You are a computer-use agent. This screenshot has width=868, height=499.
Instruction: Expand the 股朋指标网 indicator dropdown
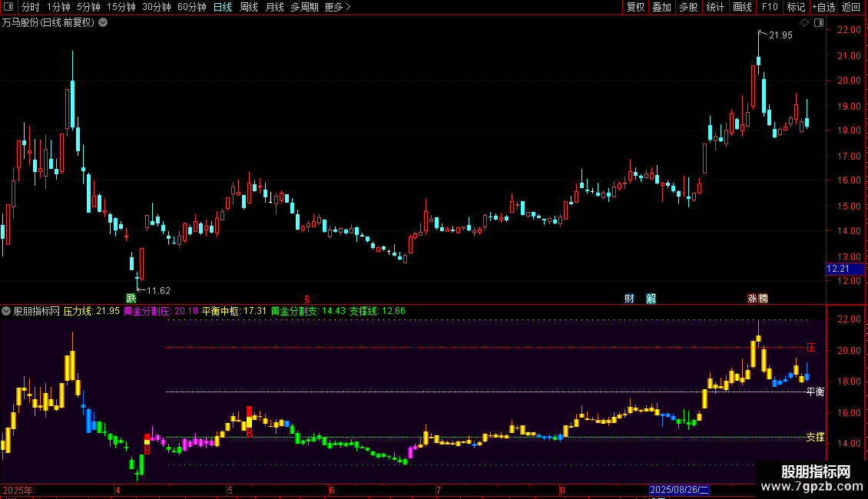(x=7, y=311)
